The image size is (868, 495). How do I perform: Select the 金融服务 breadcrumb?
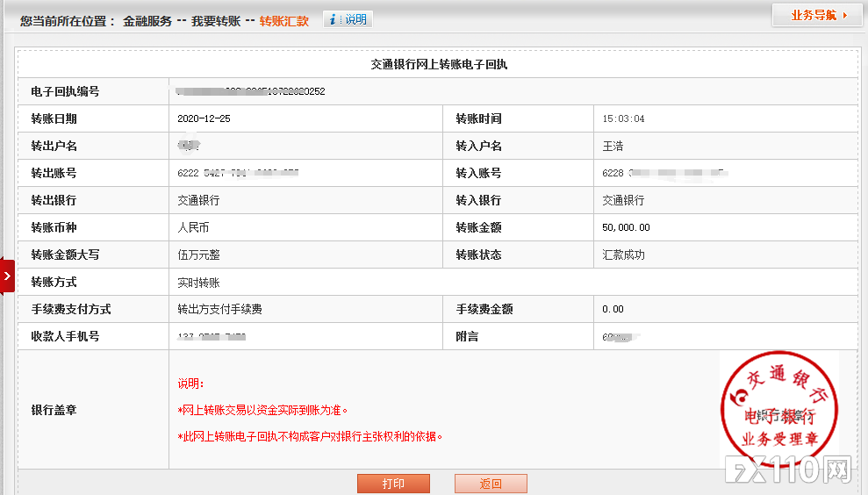[147, 21]
